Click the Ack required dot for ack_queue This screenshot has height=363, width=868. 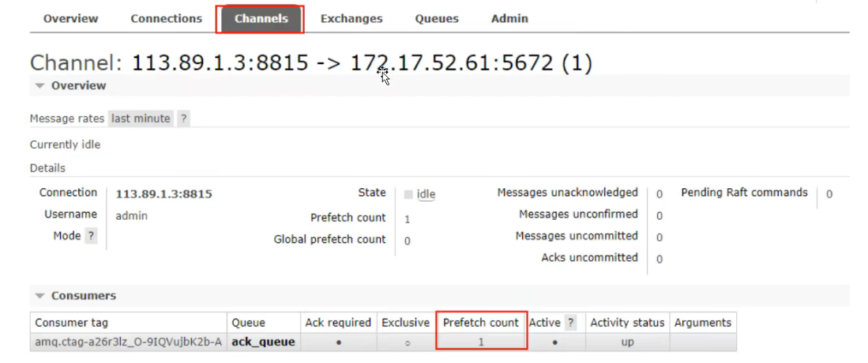[338, 342]
